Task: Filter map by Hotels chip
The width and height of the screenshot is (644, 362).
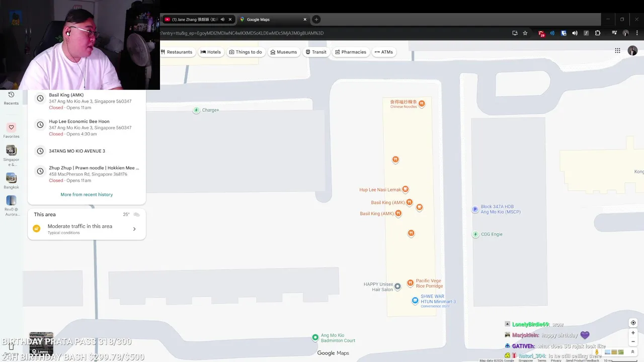Action: pyautogui.click(x=210, y=52)
